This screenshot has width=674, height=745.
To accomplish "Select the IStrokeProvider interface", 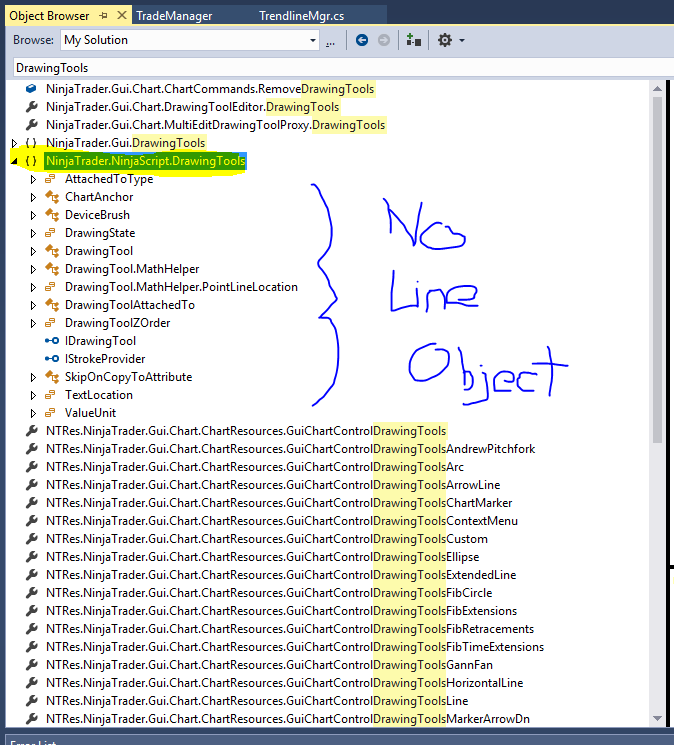I will tap(105, 359).
